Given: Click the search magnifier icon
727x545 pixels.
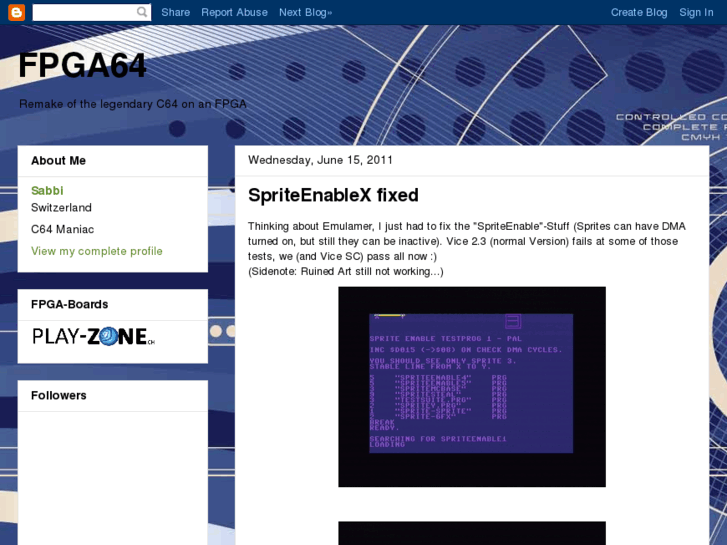Looking at the screenshot, I should pos(142,12).
